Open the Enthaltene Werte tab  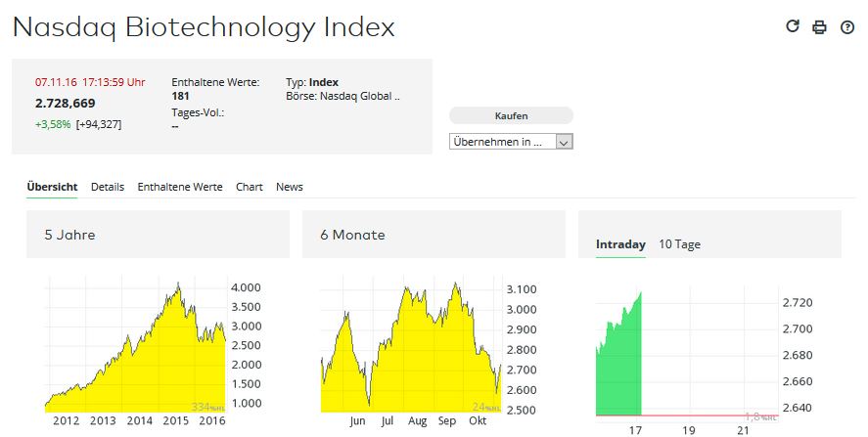(x=180, y=187)
